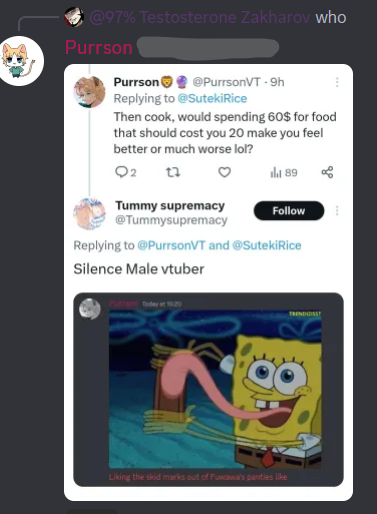This screenshot has width=377, height=514.
Task: Click the retweet icon on Purrson's tweet
Action: click(173, 172)
